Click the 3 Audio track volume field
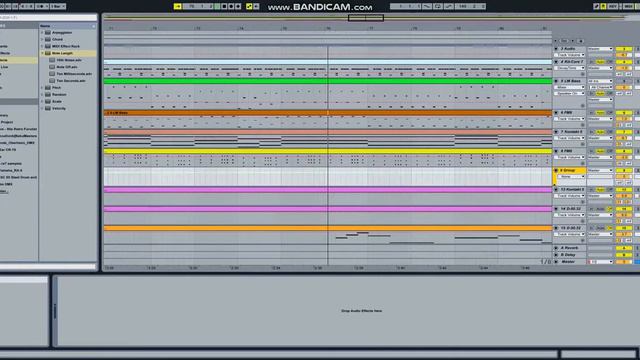The image size is (640, 360). 624,55
